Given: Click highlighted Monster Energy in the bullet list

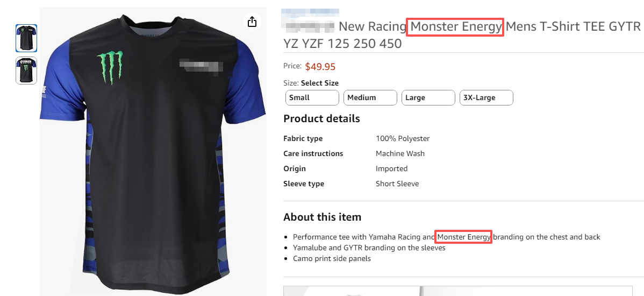Looking at the screenshot, I should (x=464, y=237).
